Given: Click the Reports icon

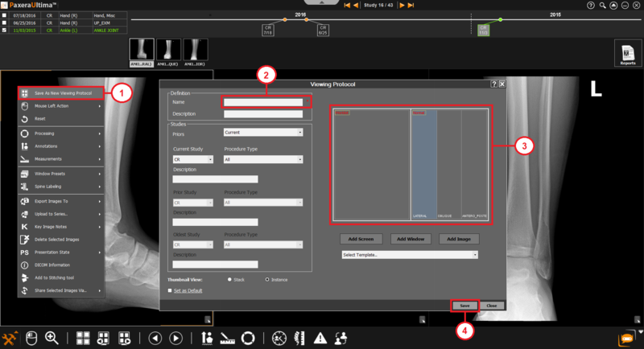Looking at the screenshot, I should [626, 51].
